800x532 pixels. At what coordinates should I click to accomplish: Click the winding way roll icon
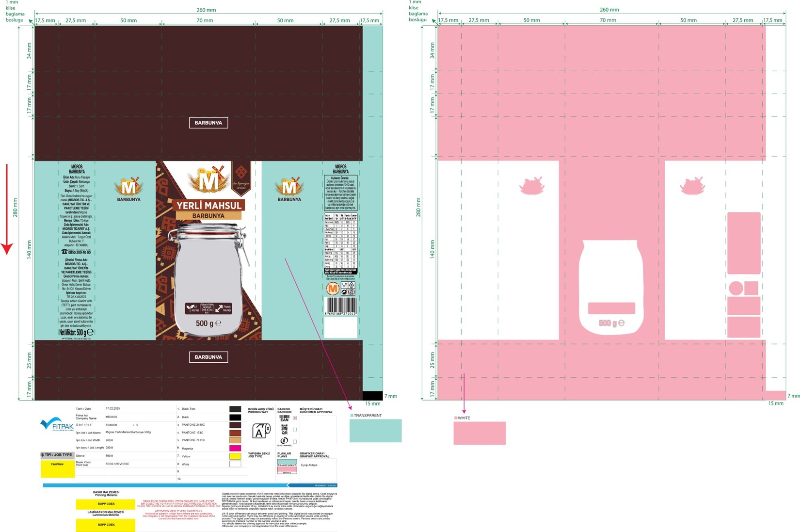(261, 431)
